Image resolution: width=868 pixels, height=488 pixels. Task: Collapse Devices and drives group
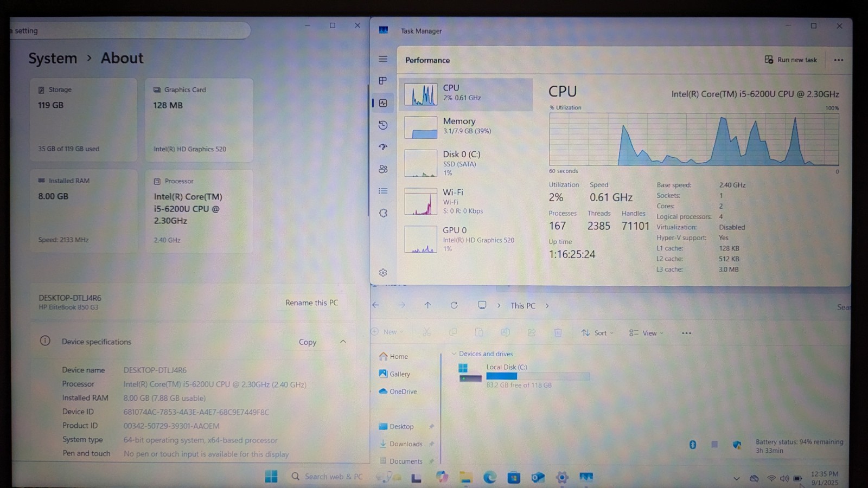click(x=454, y=354)
